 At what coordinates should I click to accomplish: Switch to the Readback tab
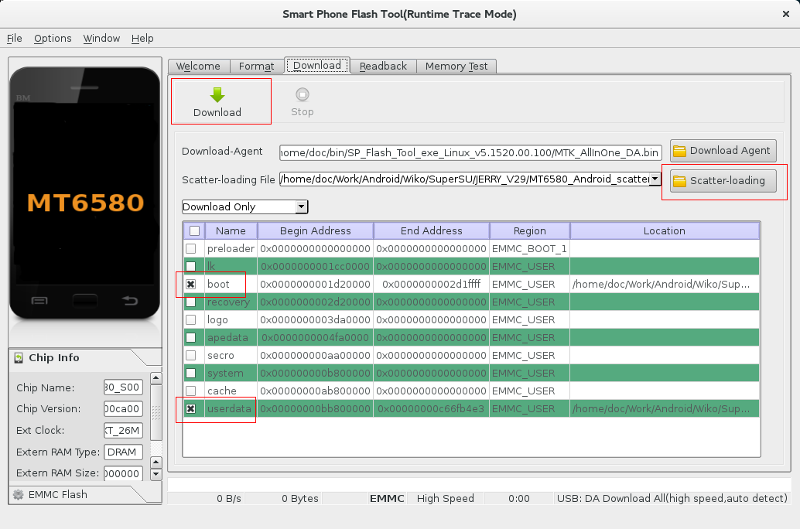pos(383,66)
